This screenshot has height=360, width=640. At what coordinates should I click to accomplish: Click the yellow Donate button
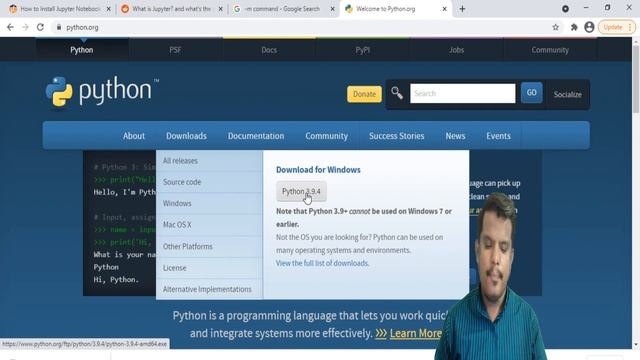tap(364, 94)
